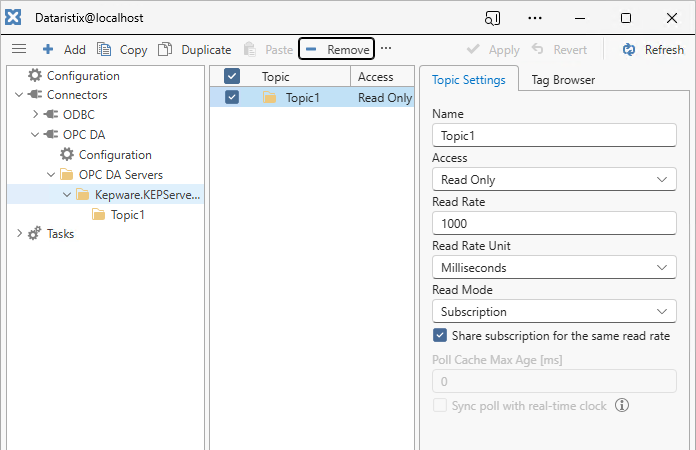Expand the ODBC tree node
This screenshot has height=450, width=696.
[x=36, y=115]
